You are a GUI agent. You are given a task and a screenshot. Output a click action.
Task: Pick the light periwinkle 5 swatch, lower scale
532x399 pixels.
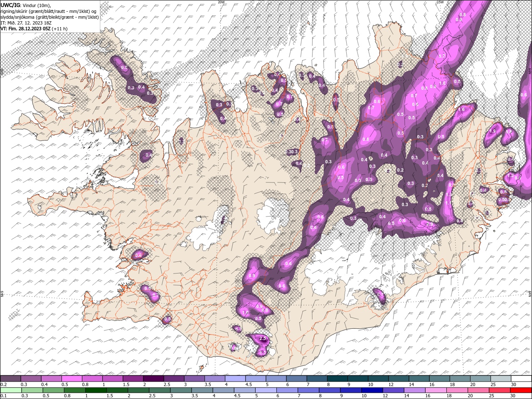tap(266, 390)
